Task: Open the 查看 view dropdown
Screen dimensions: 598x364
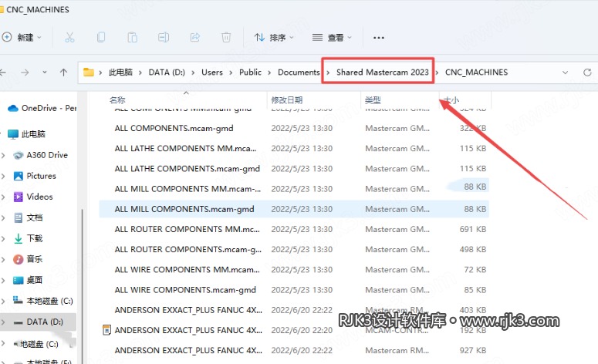Action: (x=332, y=37)
